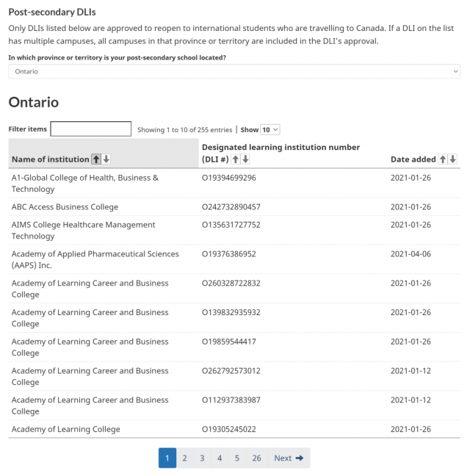Click DLI number O262792573012
This screenshot has width=470, height=476.
click(231, 371)
